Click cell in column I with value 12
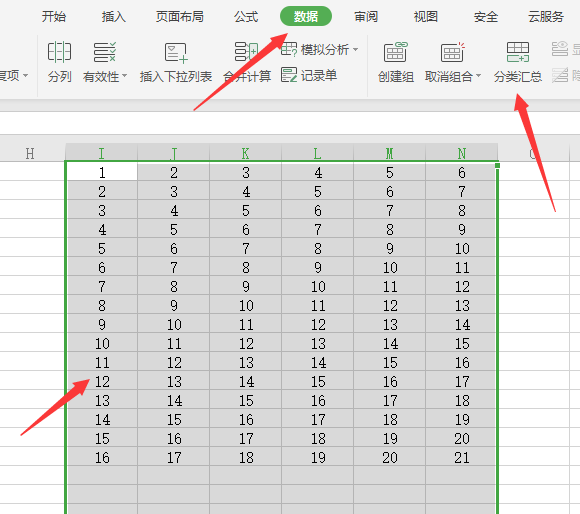This screenshot has height=514, width=580. pos(102,381)
